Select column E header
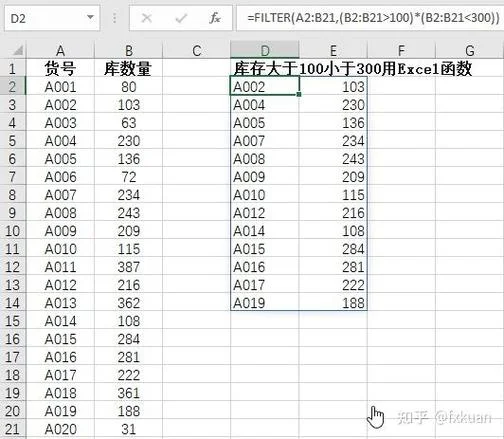Screen dimensions: 504x439 pos(333,51)
